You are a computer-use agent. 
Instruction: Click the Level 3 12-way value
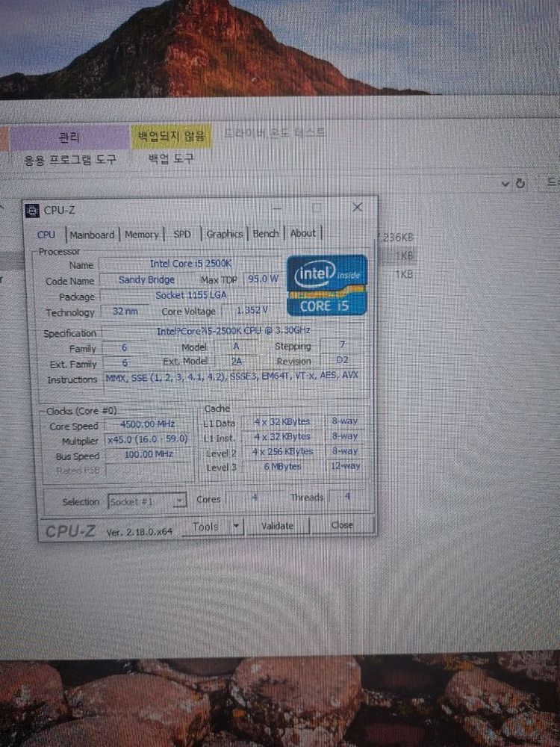pos(346,466)
